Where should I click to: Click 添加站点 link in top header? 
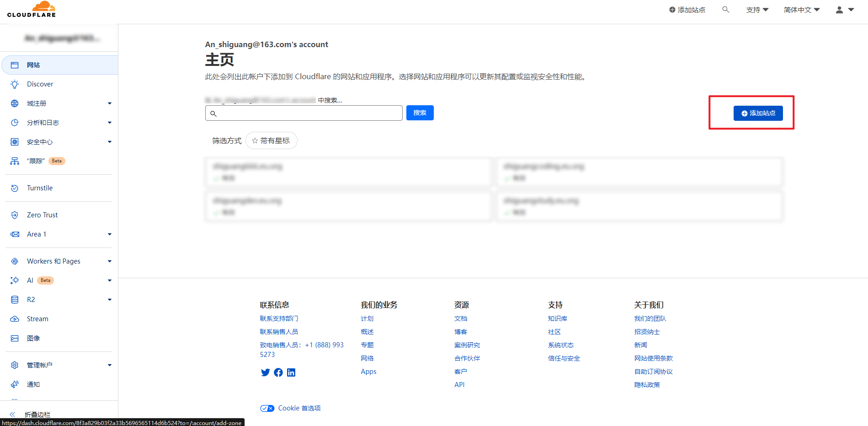pos(687,10)
